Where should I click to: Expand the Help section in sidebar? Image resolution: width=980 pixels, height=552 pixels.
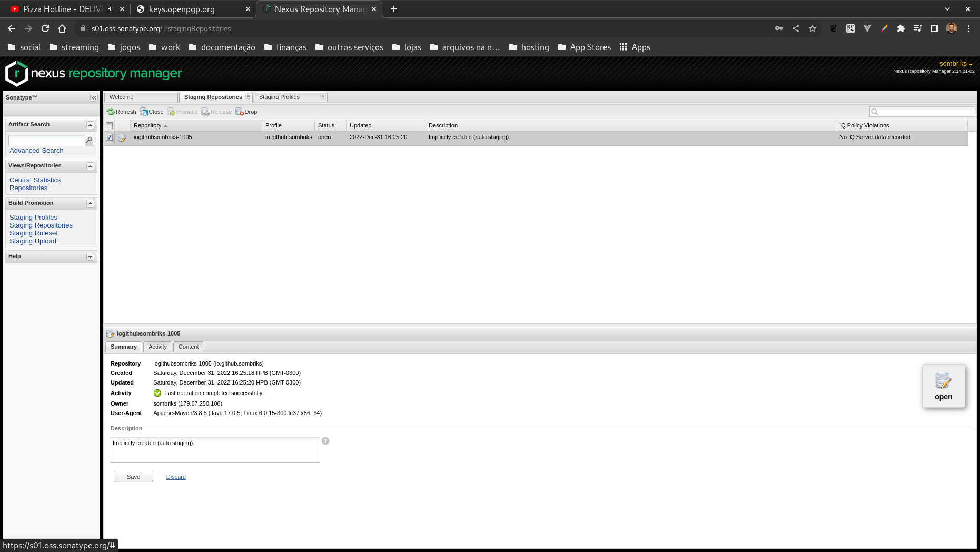point(90,257)
